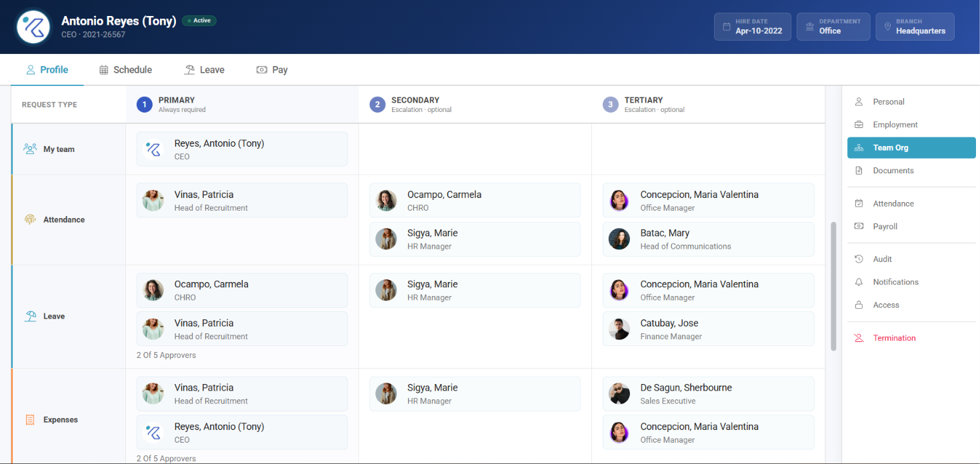Click the Expenses receipt icon

30,419
